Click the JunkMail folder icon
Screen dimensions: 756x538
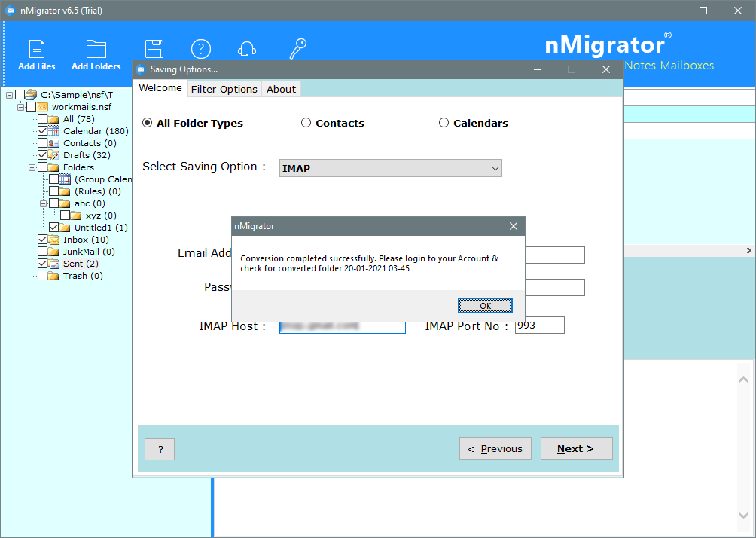[x=53, y=252]
